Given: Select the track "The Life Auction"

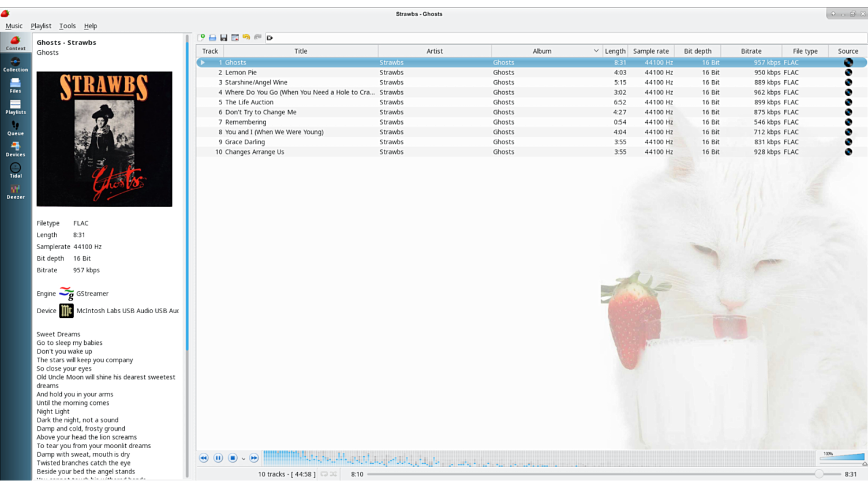Looking at the screenshot, I should point(249,102).
